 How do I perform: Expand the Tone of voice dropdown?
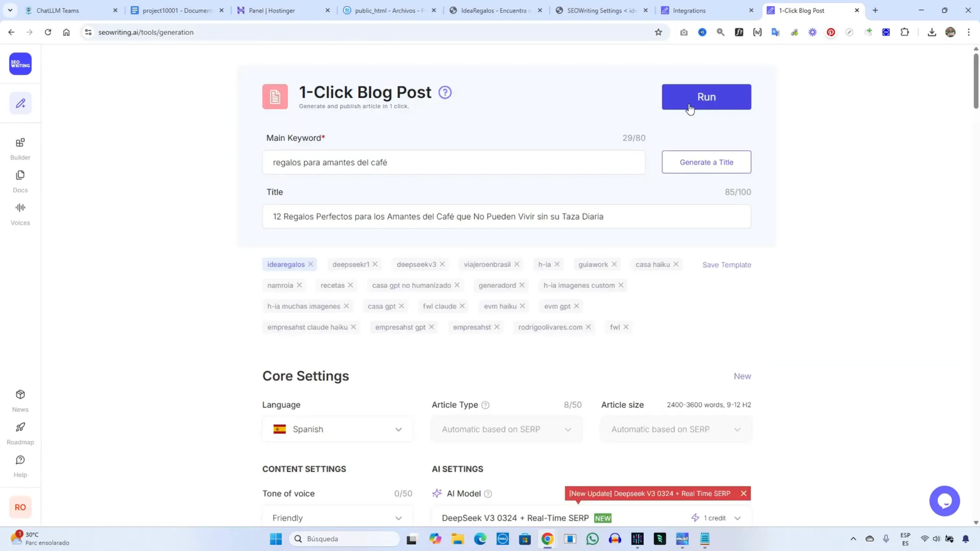[337, 517]
